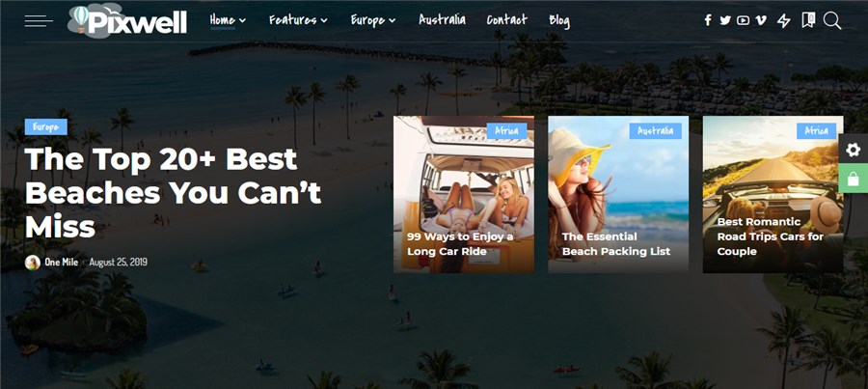Click the Vimeo icon in header
This screenshot has width=868, height=389.
pos(761,20)
